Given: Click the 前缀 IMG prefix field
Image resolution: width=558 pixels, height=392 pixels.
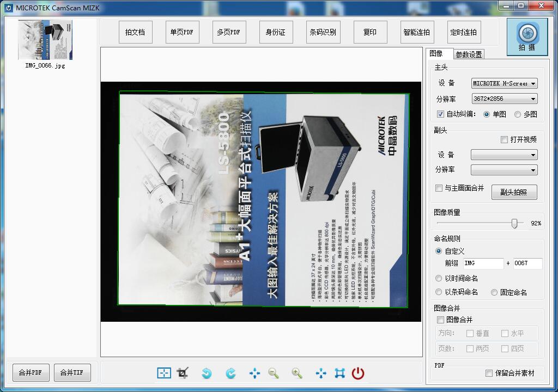Looking at the screenshot, I should (483, 263).
